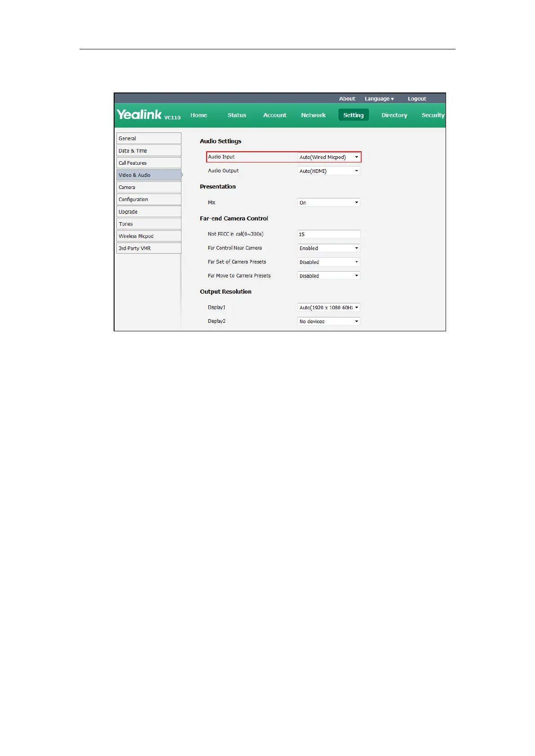Click the Far-end Camera Control heading
The image size is (535, 756).
(x=234, y=218)
